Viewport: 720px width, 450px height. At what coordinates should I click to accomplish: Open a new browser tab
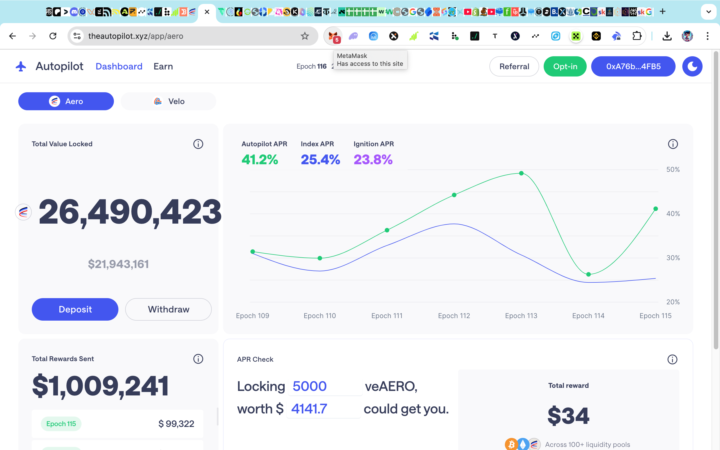(662, 11)
